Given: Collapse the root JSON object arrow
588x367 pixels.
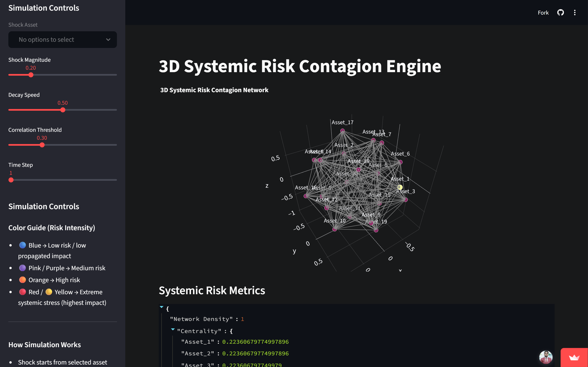Looking at the screenshot, I should pos(162,307).
